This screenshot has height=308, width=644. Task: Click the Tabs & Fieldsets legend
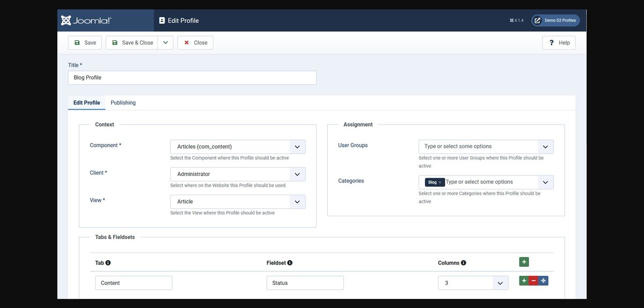[x=115, y=237]
